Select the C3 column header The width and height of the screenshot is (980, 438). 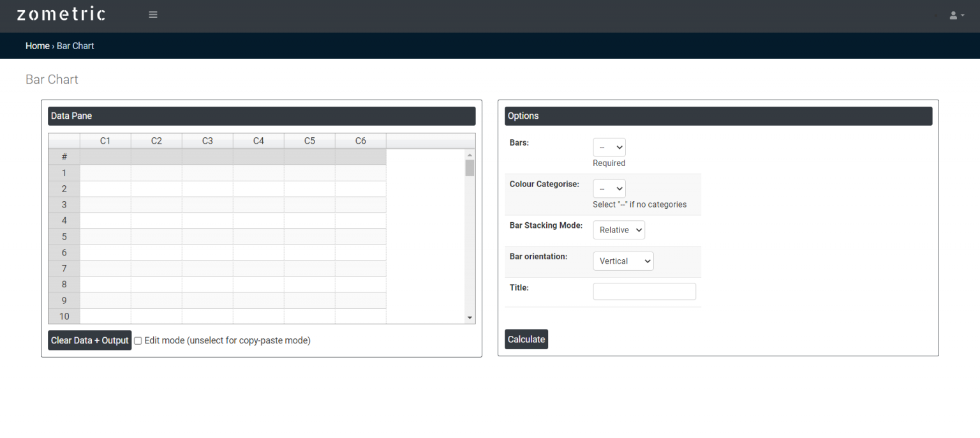tap(207, 140)
